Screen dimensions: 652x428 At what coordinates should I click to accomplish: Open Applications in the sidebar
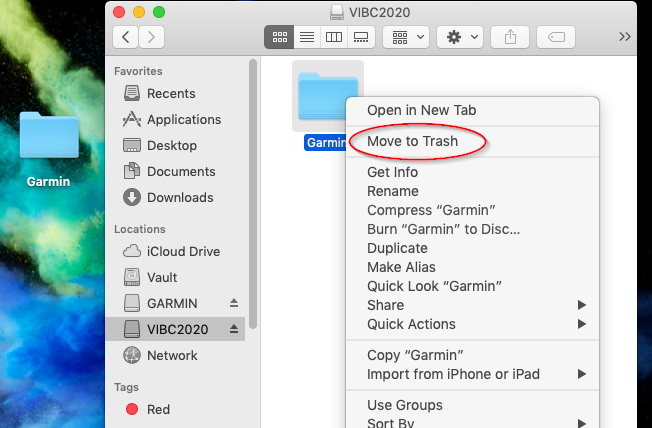(x=177, y=119)
